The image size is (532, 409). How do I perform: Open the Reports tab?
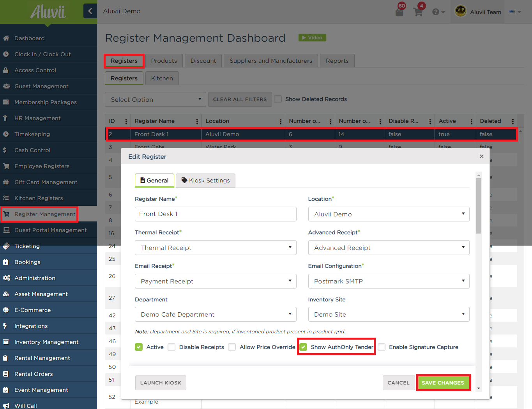pos(337,61)
